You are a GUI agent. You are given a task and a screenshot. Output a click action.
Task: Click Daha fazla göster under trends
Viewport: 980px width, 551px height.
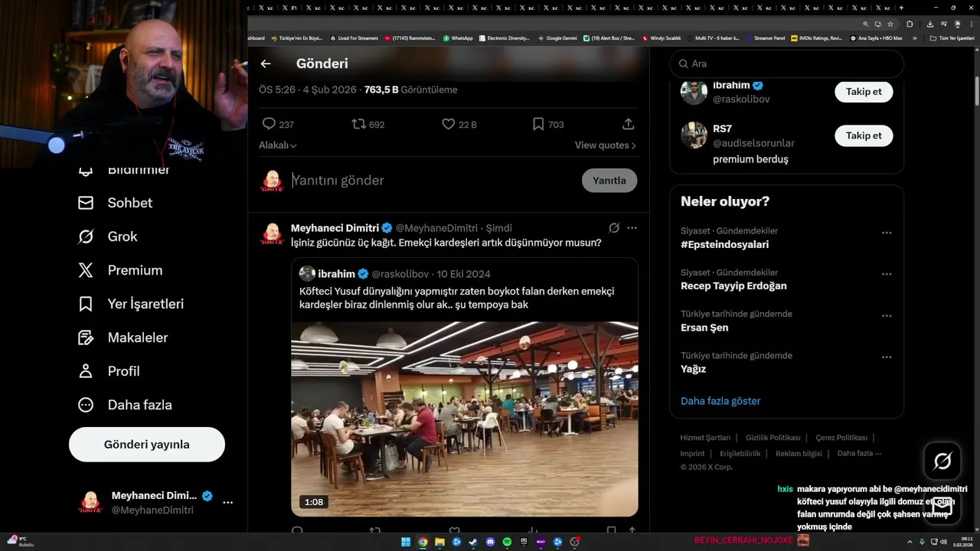[x=720, y=401]
